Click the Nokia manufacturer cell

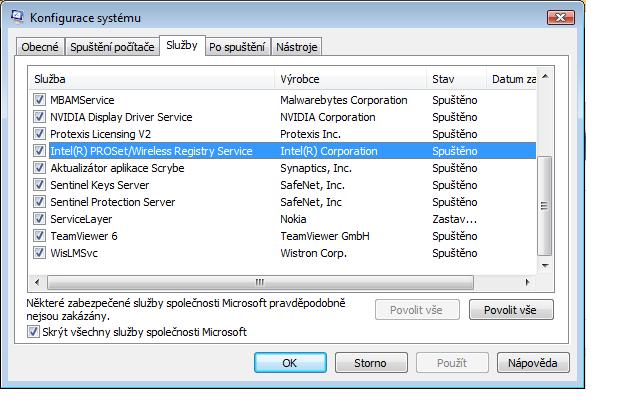(x=293, y=219)
